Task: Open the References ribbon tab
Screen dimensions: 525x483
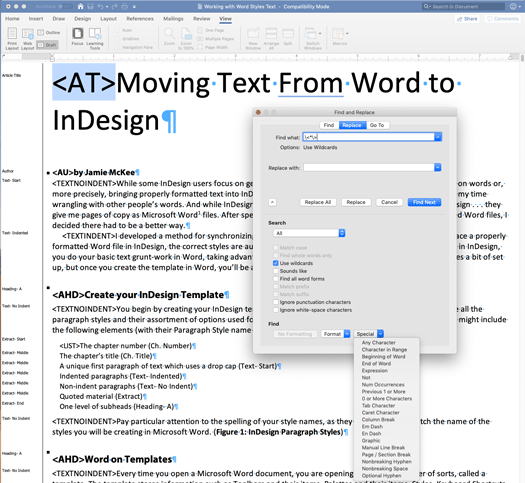Action: pyautogui.click(x=140, y=19)
